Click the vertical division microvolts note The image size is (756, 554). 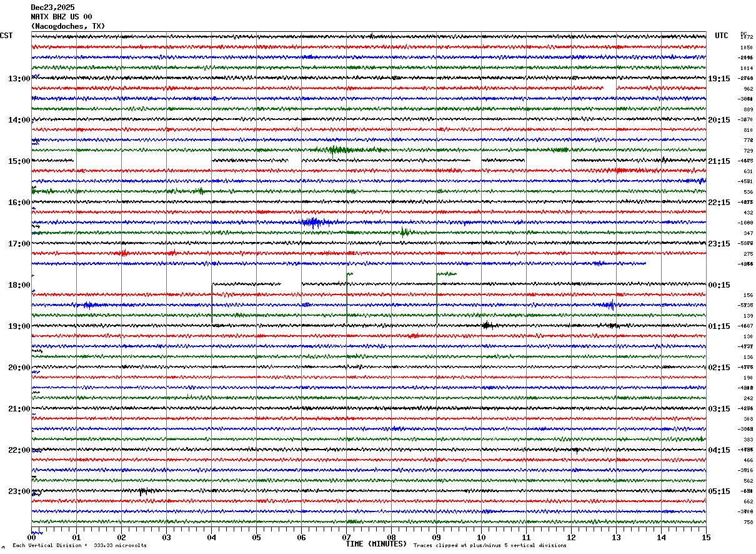(x=79, y=545)
